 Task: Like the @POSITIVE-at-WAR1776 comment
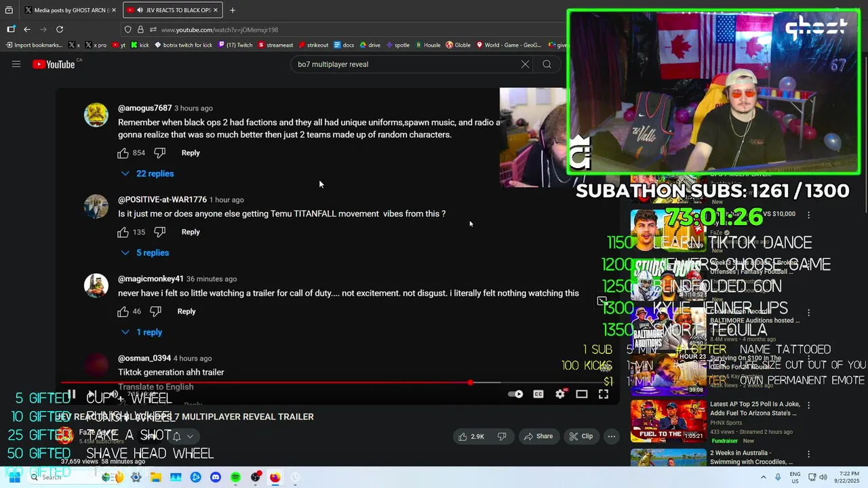123,232
